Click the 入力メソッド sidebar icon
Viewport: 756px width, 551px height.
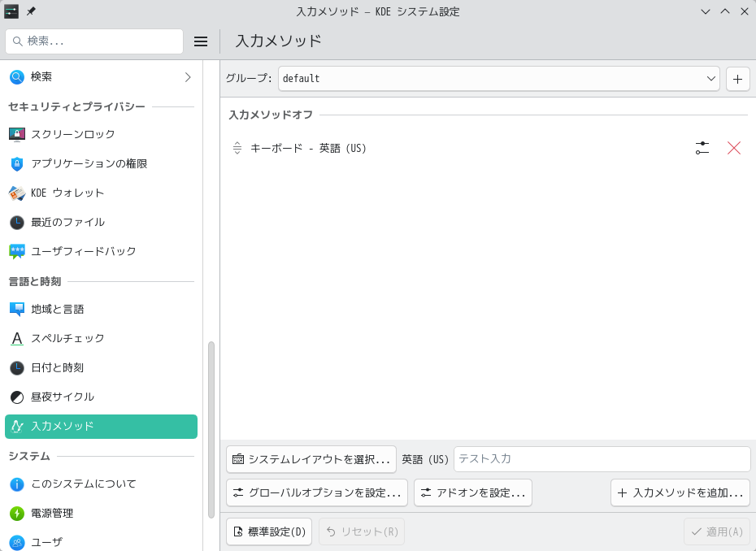click(x=17, y=426)
